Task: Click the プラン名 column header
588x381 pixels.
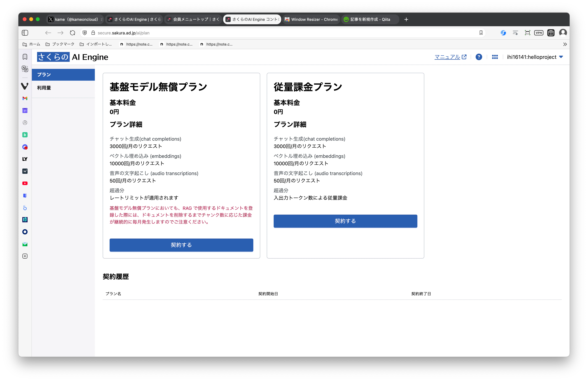Action: pos(113,294)
